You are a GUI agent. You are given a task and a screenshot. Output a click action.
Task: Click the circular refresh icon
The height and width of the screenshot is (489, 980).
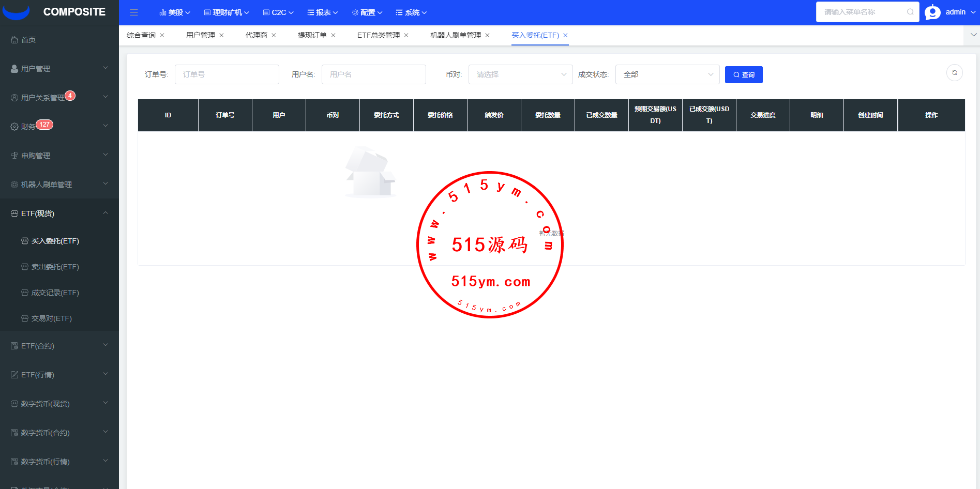click(954, 73)
